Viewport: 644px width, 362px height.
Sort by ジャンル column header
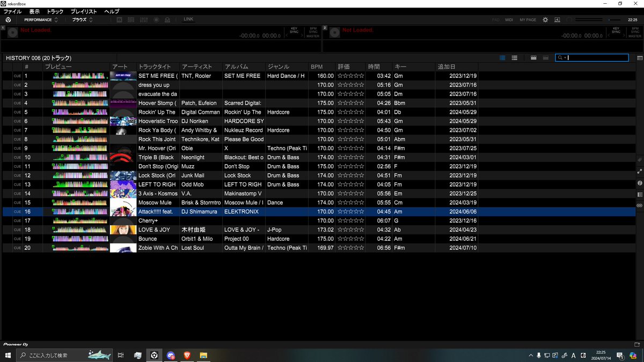(x=287, y=67)
